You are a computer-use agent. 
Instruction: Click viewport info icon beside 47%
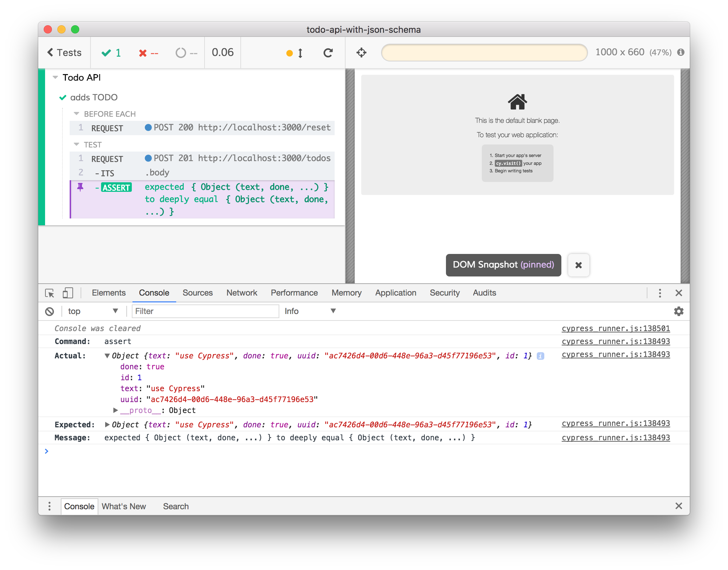[681, 52]
